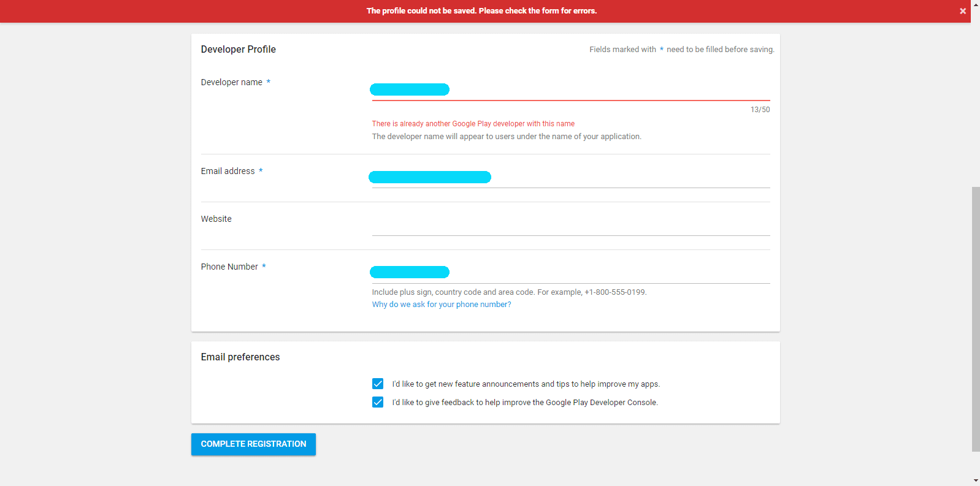980x486 pixels.
Task: Click the 'feature announcements and tips' checkbox label
Action: point(526,384)
